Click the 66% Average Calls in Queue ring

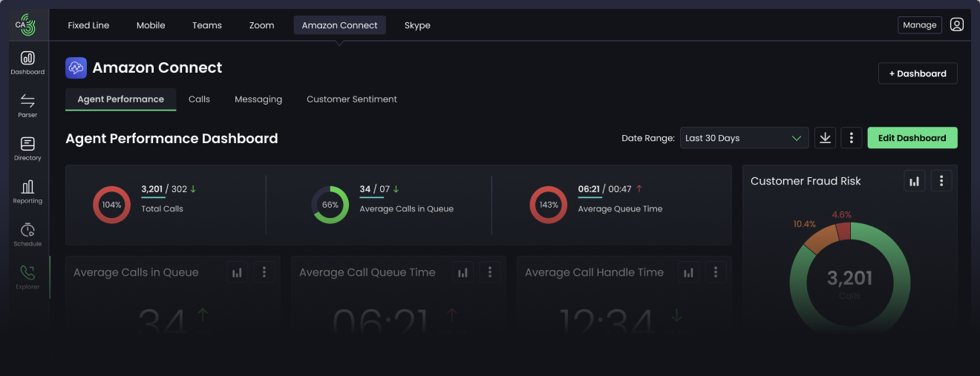coord(330,205)
